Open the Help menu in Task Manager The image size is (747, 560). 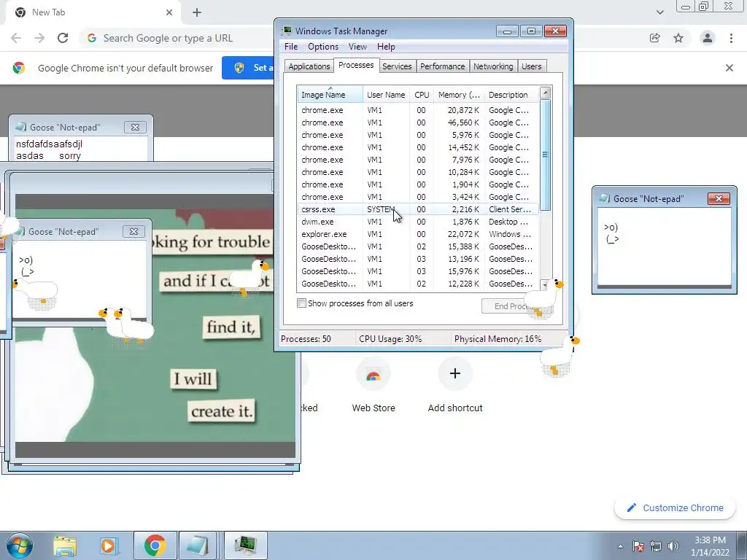pos(386,47)
